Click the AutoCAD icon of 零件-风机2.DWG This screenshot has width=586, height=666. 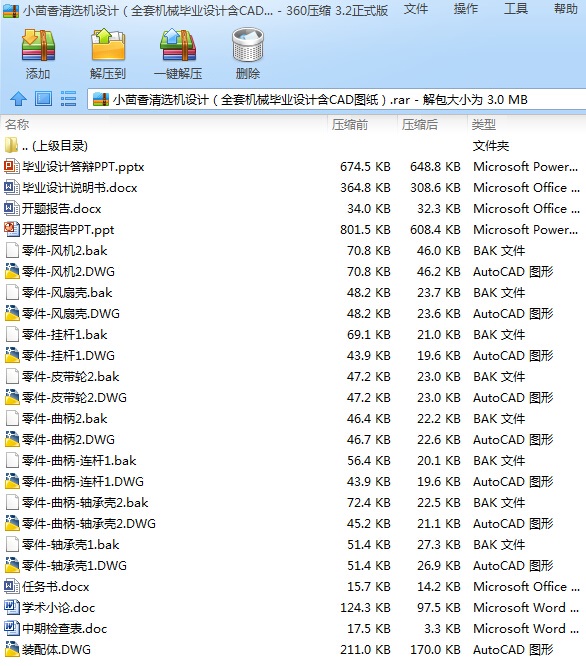[12, 271]
